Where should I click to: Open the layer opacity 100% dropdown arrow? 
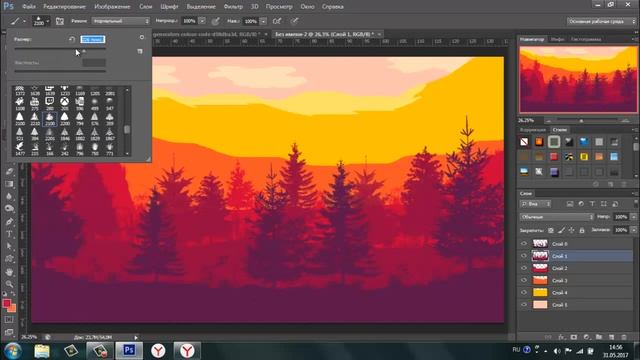(633, 217)
